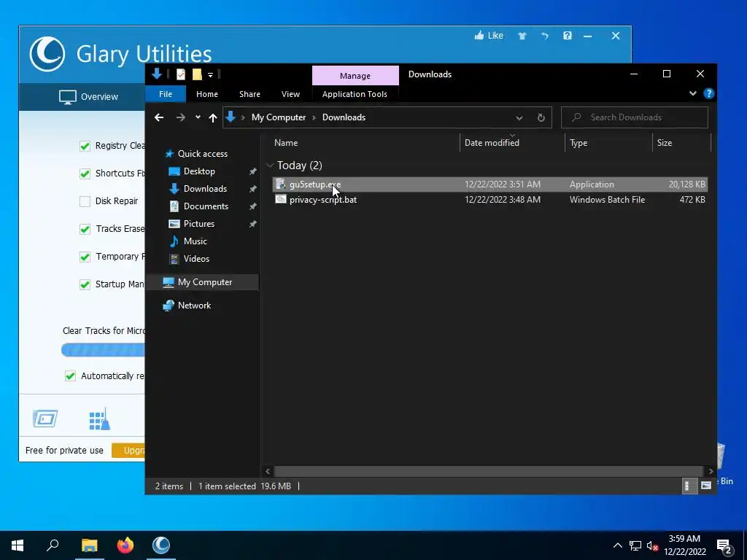Screen dimensions: 747x560
Task: Click the Clear Tracks progress bar
Action: point(103,350)
